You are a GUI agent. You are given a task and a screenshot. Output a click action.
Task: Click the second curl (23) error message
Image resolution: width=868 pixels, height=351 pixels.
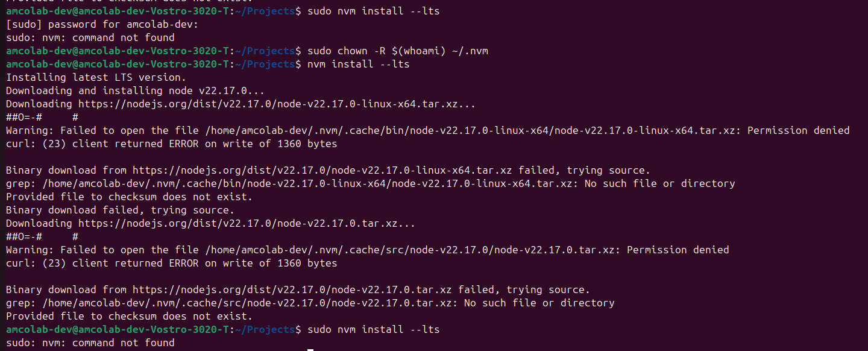pos(171,263)
